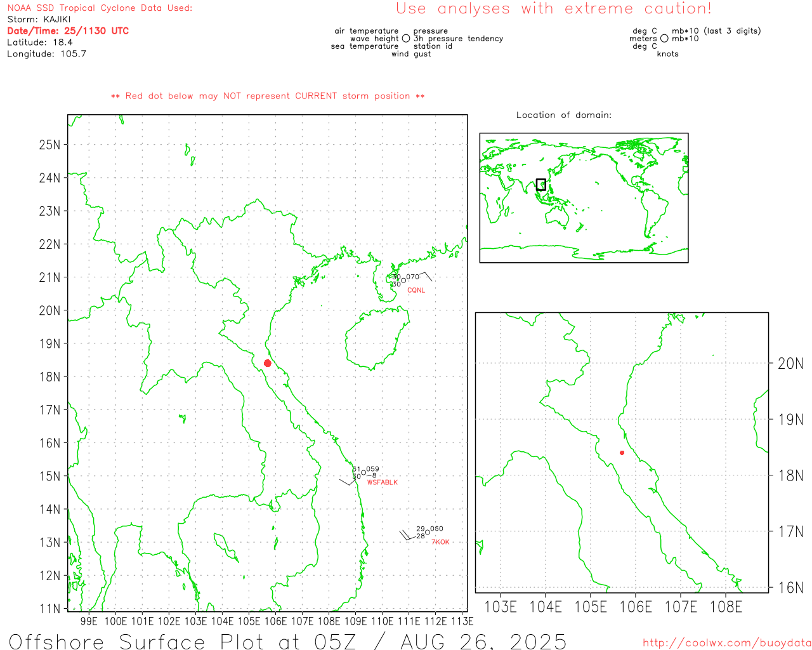The height and width of the screenshot is (650, 812).
Task: Click the 'wave height' legend label
Action: tap(374, 39)
